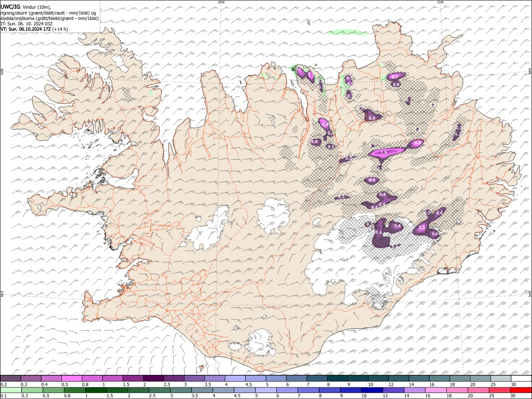The image size is (532, 399).
Task: Click the palest green rain swatch between 0.1 and 0.3
Action: pyautogui.click(x=11, y=390)
